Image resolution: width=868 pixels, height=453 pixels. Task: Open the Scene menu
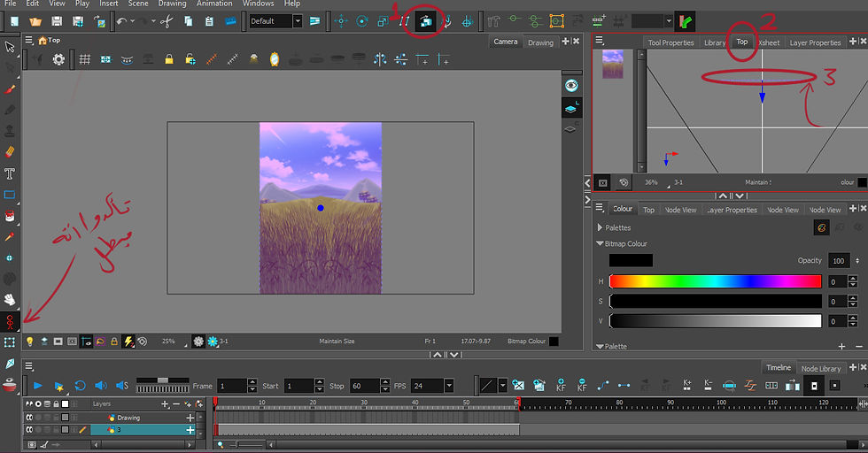tap(138, 4)
